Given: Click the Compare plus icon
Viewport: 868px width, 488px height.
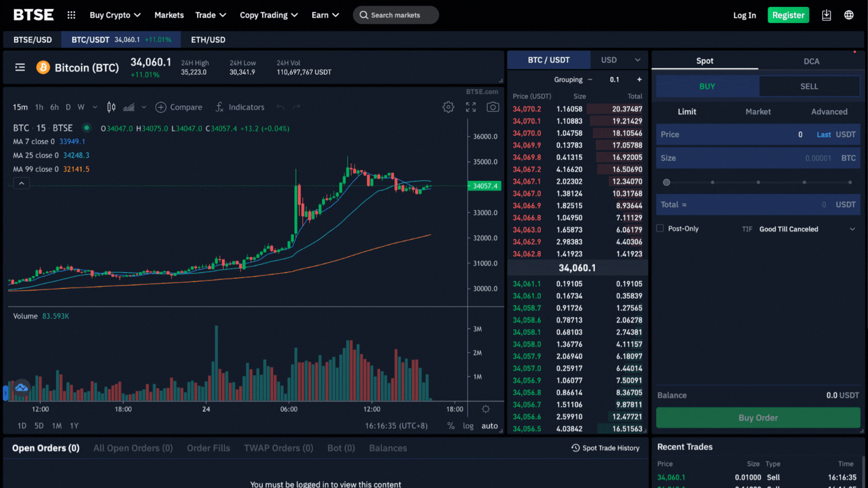Looking at the screenshot, I should [161, 107].
